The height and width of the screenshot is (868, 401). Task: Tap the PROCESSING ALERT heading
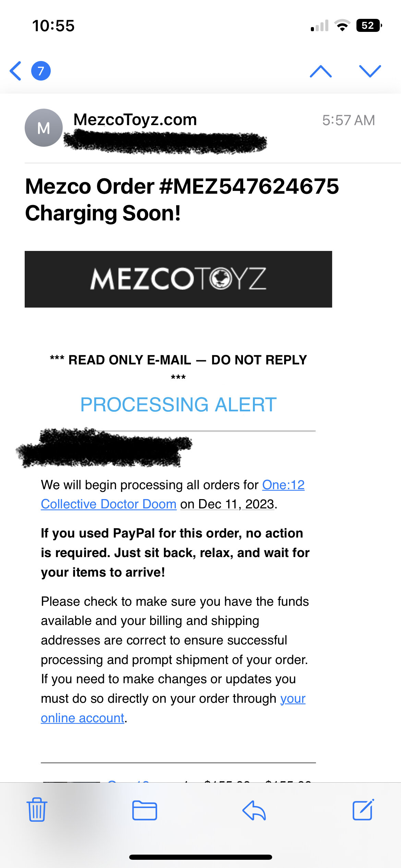[178, 405]
